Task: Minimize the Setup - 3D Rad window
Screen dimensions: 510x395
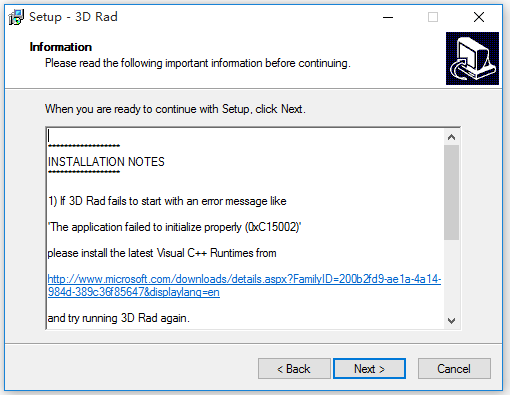Action: pos(388,17)
